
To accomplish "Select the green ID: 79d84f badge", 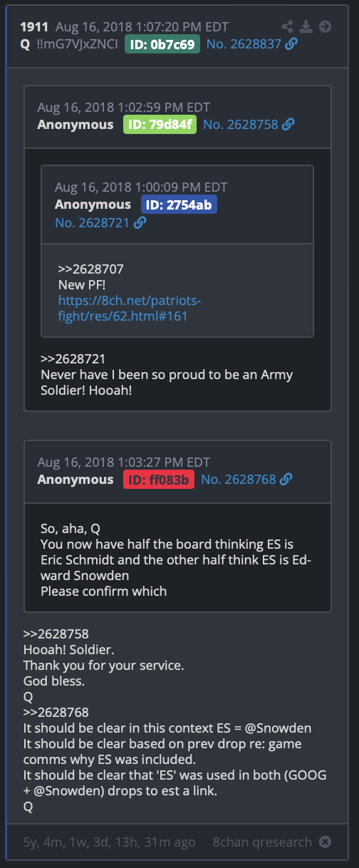I will tap(160, 125).
